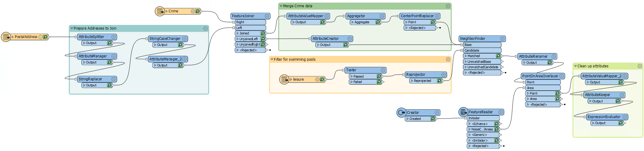The image size is (644, 151).
Task: Click the Aggregator Aggregate output port
Action: pyautogui.click(x=366, y=22)
